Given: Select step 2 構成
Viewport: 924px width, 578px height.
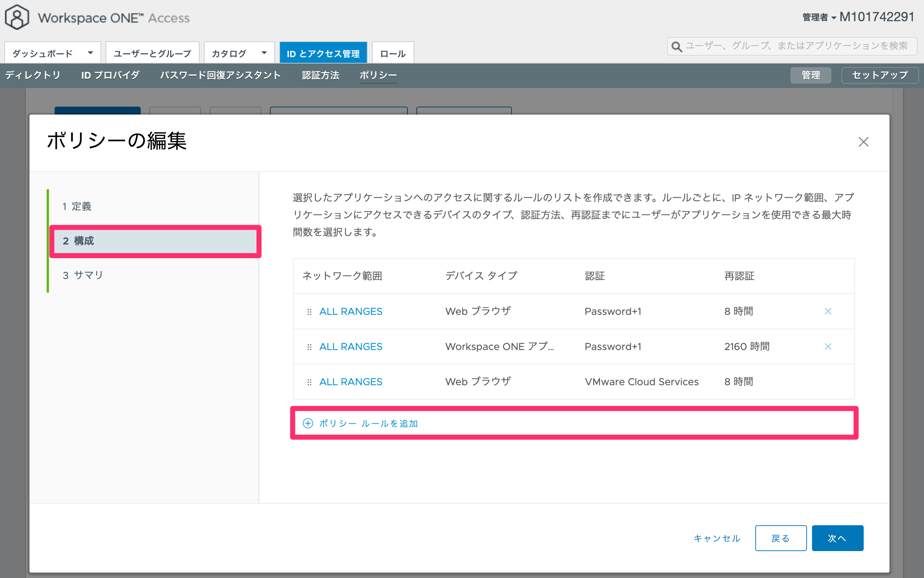Looking at the screenshot, I should [x=155, y=241].
